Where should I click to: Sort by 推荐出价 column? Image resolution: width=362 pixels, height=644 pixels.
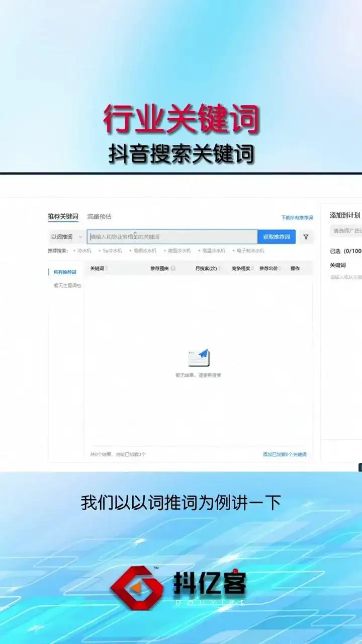point(270,268)
